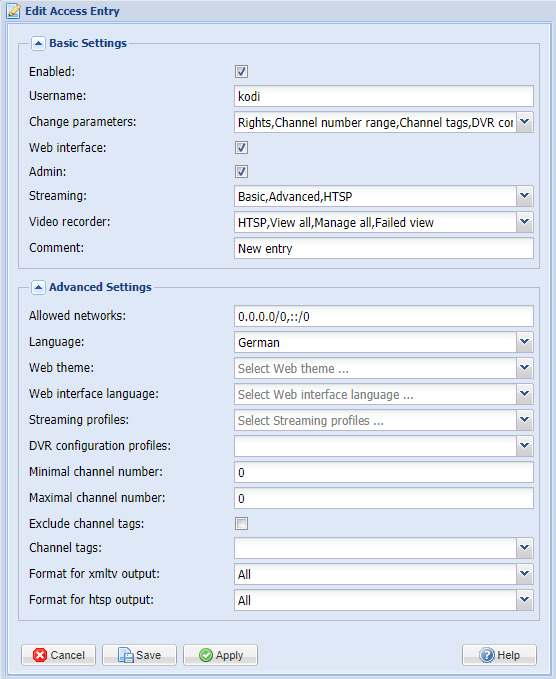Open Help with the question mark button
The image size is (556, 679).
499,655
